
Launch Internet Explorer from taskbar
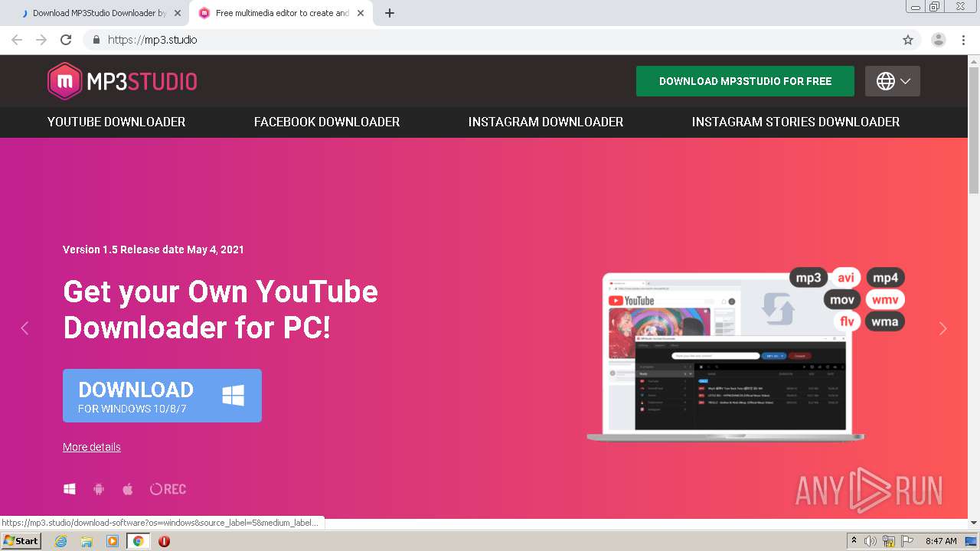tap(60, 541)
